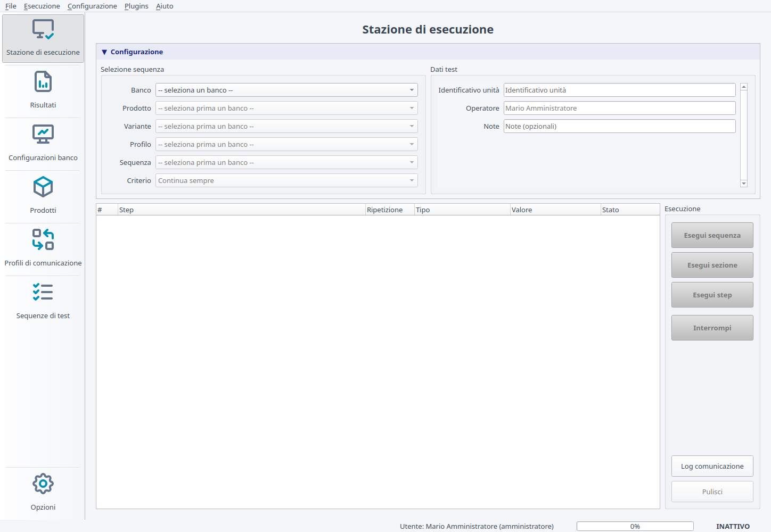Open the Esecuzione menu

click(x=42, y=6)
